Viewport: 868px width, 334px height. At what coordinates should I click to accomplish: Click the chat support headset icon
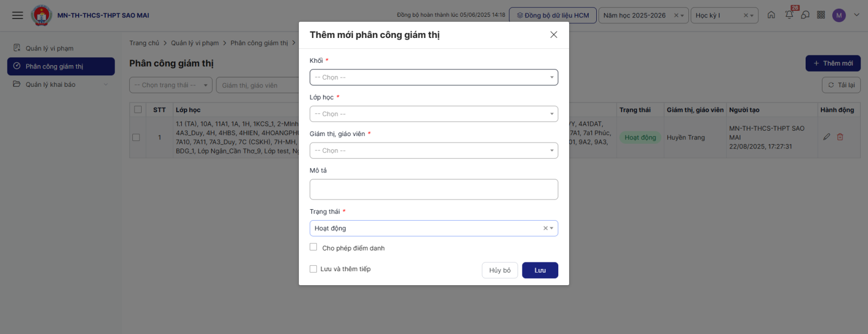[x=805, y=15]
